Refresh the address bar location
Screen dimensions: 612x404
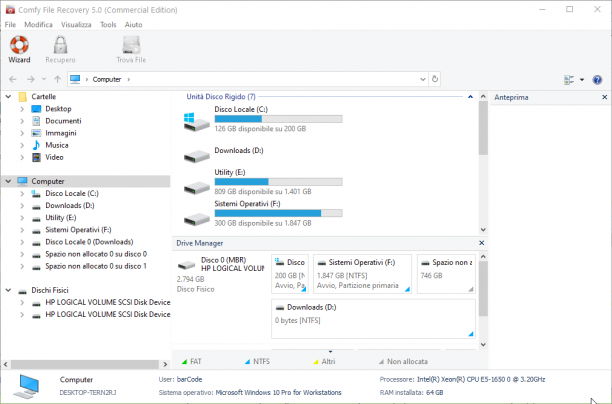point(435,79)
